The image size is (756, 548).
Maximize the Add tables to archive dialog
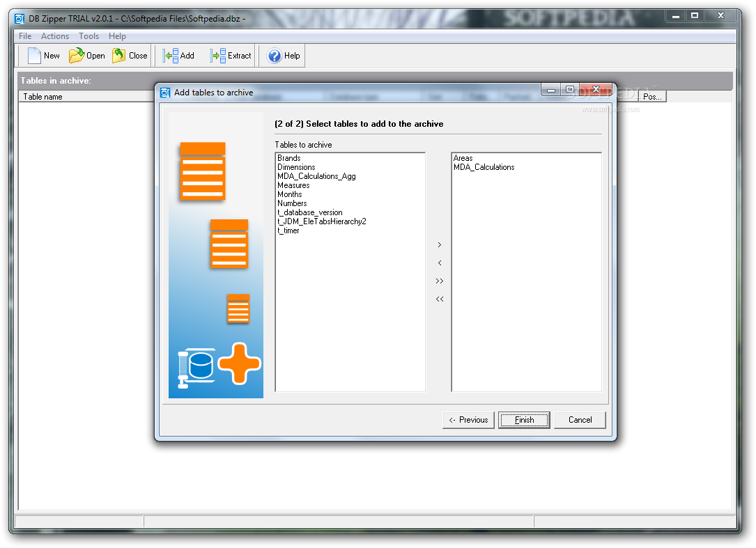point(570,90)
